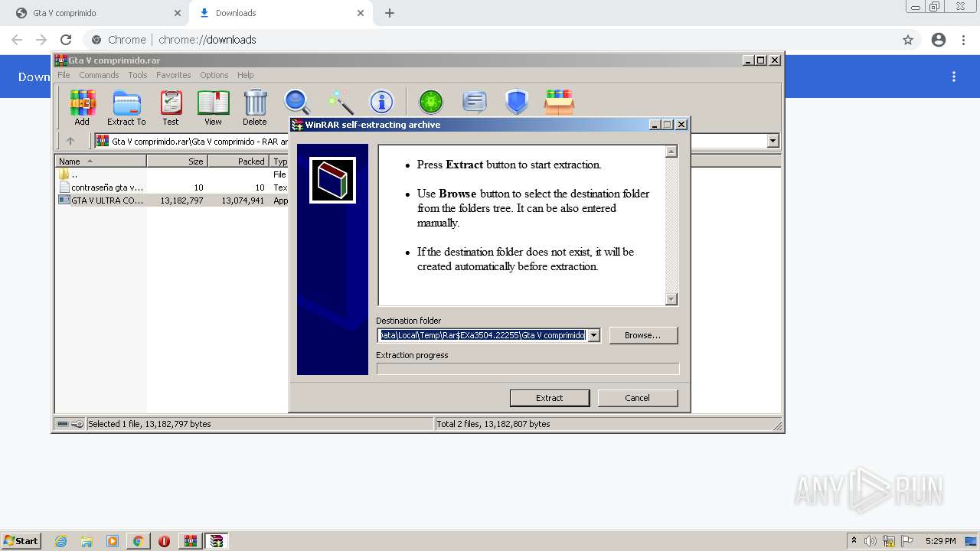Bookmark this page with the star icon

click(908, 40)
